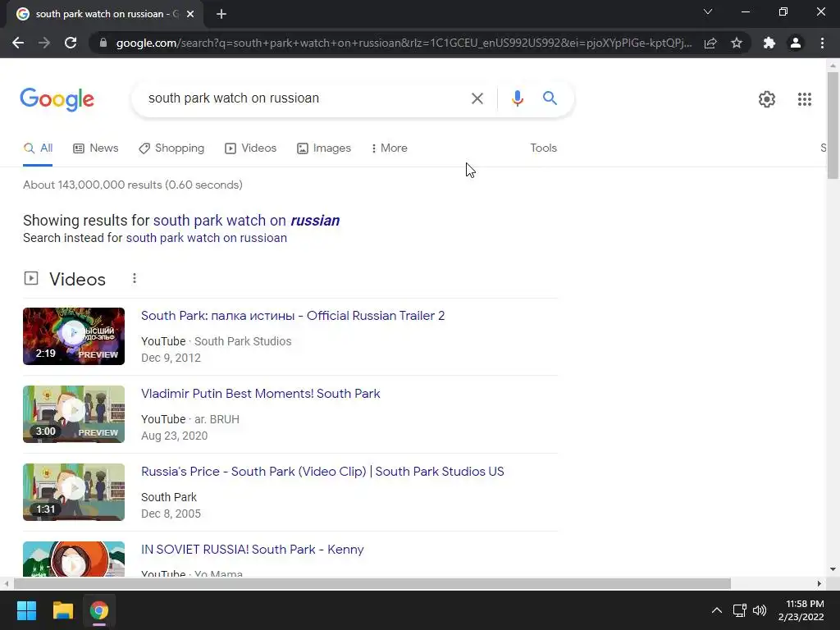Open 'Russia's Price - South Park' video clip

322,472
